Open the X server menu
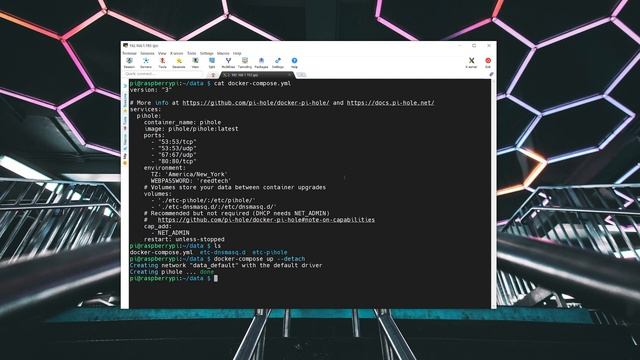 click(176, 53)
